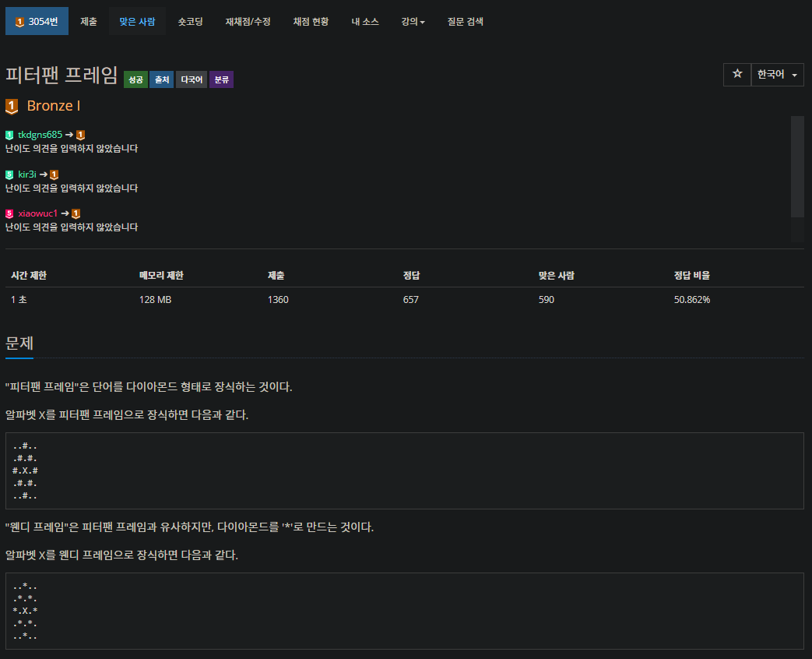Click the tier icon before kir3i
The width and height of the screenshot is (812, 659).
(x=9, y=174)
